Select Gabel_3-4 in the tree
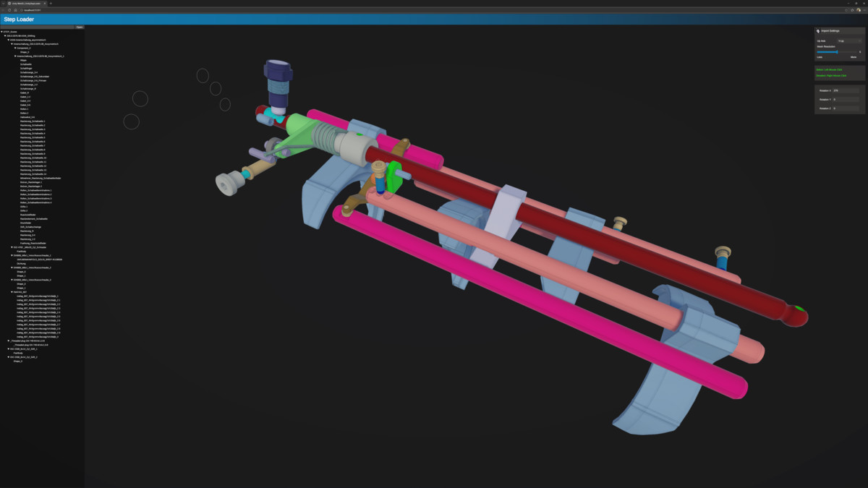The image size is (868, 488). point(25,100)
